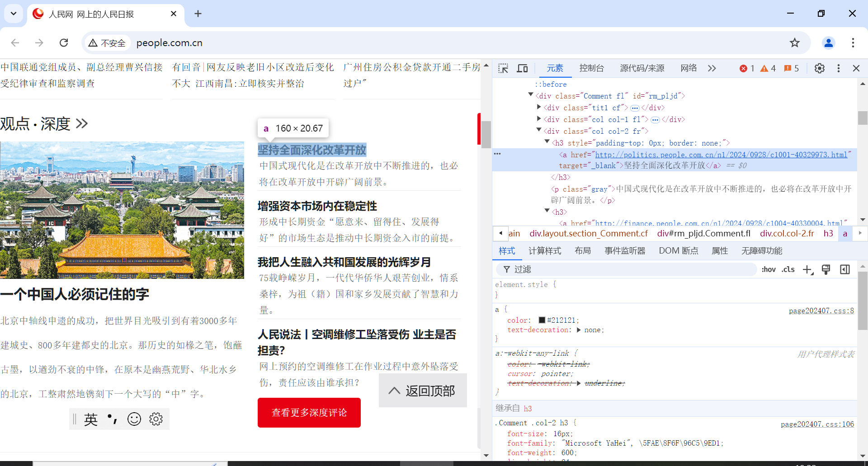
Task: Click the 返回顶部 button
Action: 423,391
